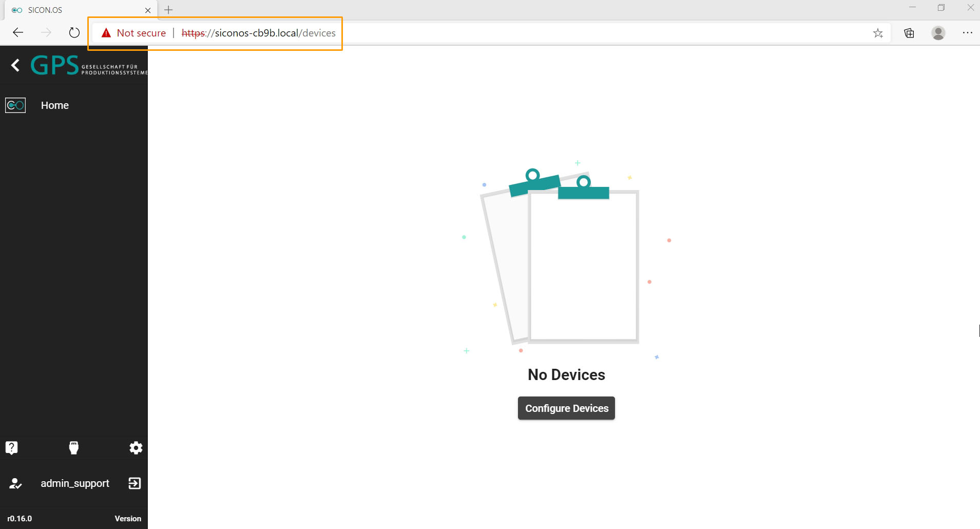Log out using the exit icon

click(x=134, y=483)
